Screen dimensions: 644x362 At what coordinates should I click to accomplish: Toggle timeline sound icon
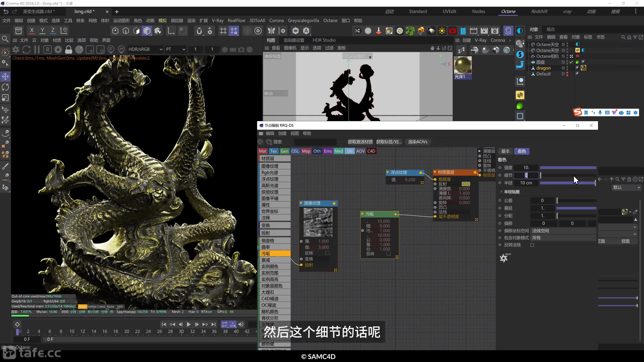[241, 325]
